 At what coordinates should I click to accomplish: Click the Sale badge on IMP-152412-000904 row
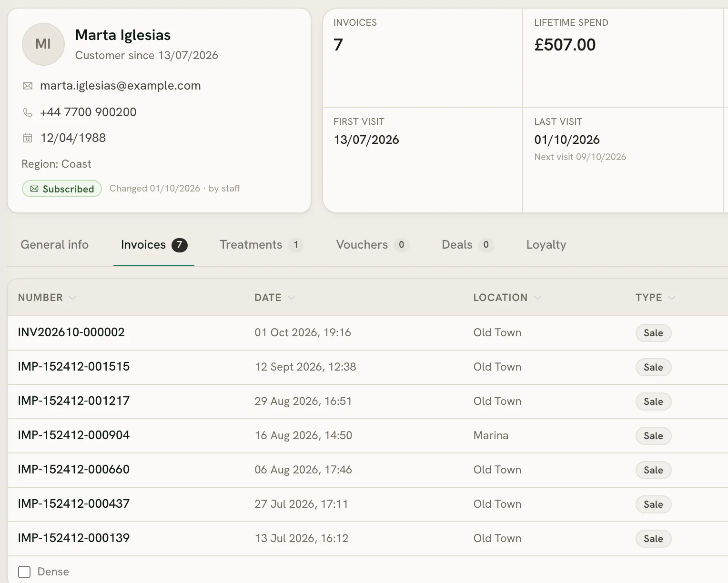653,436
